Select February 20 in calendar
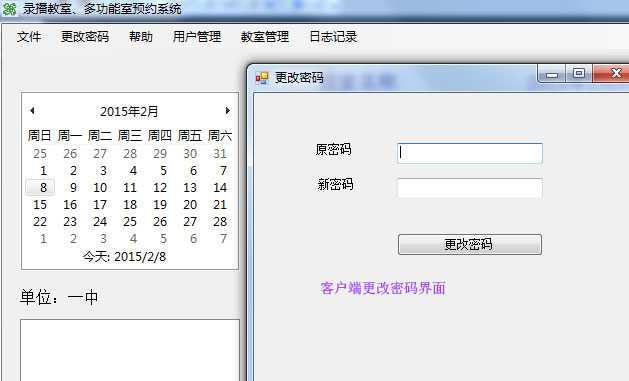 [190, 205]
